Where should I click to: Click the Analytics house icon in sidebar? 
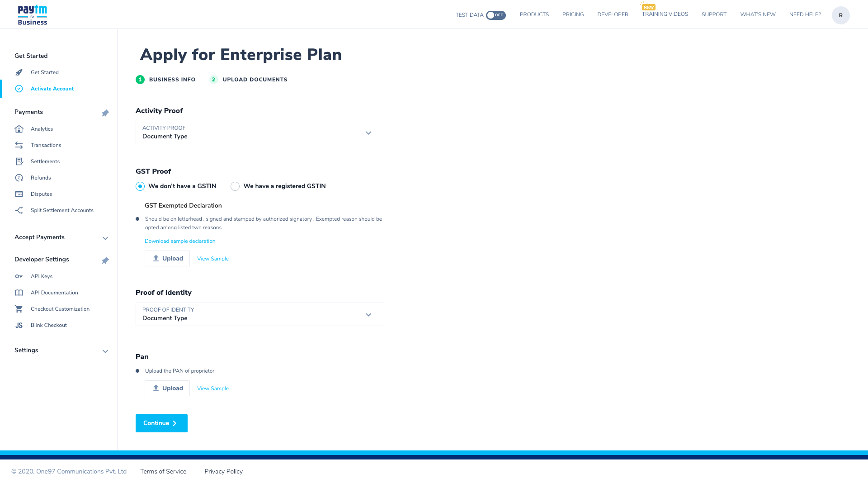click(19, 129)
